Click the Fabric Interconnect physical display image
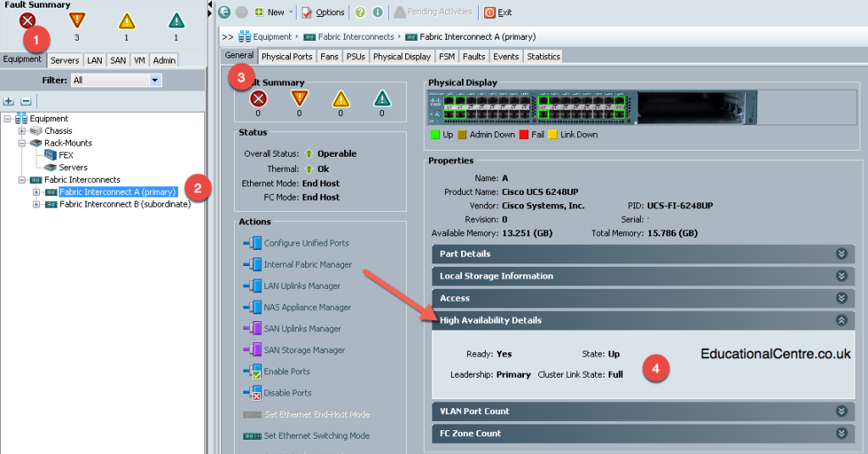The width and height of the screenshot is (868, 454). (x=593, y=108)
